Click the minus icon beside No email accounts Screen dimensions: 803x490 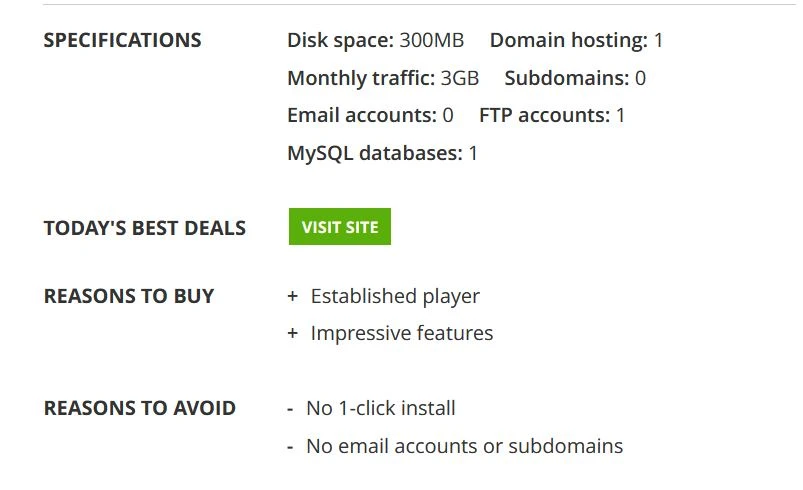click(290, 447)
